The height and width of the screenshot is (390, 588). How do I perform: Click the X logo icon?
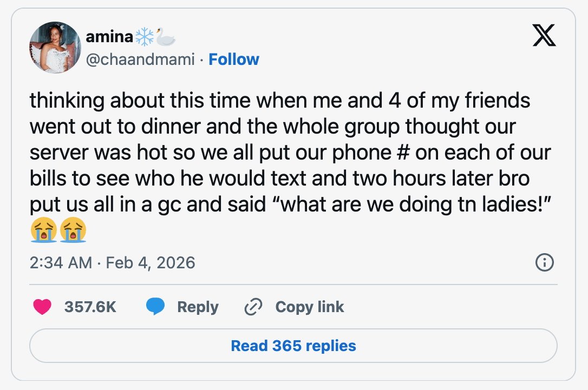tap(544, 37)
